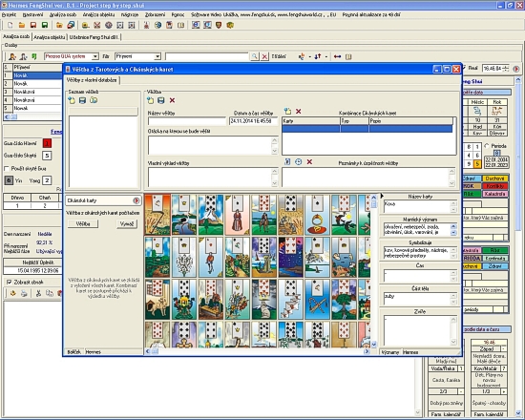Switch to the Hermes tab beside Balíček
This screenshot has width=525, height=420.
[x=94, y=352]
